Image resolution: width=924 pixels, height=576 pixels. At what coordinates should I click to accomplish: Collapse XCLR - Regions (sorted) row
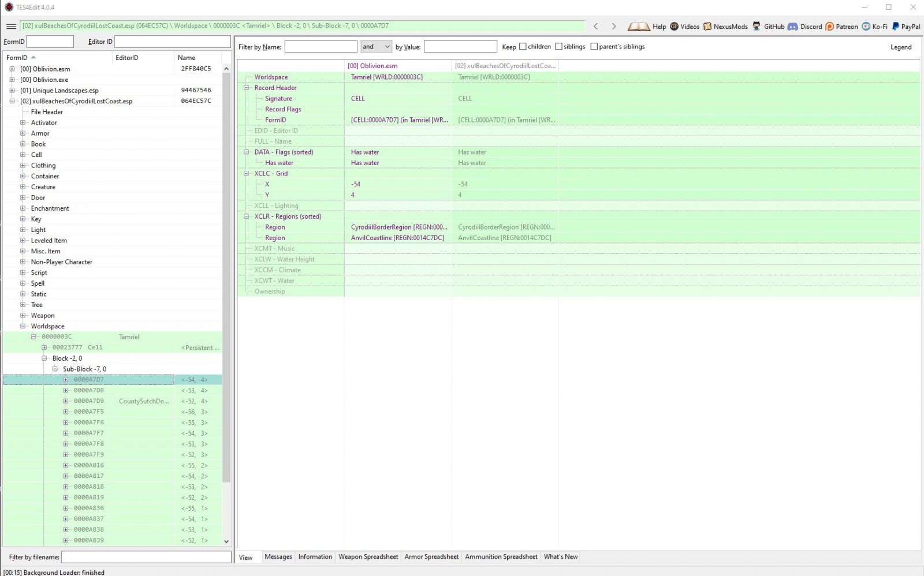point(247,216)
